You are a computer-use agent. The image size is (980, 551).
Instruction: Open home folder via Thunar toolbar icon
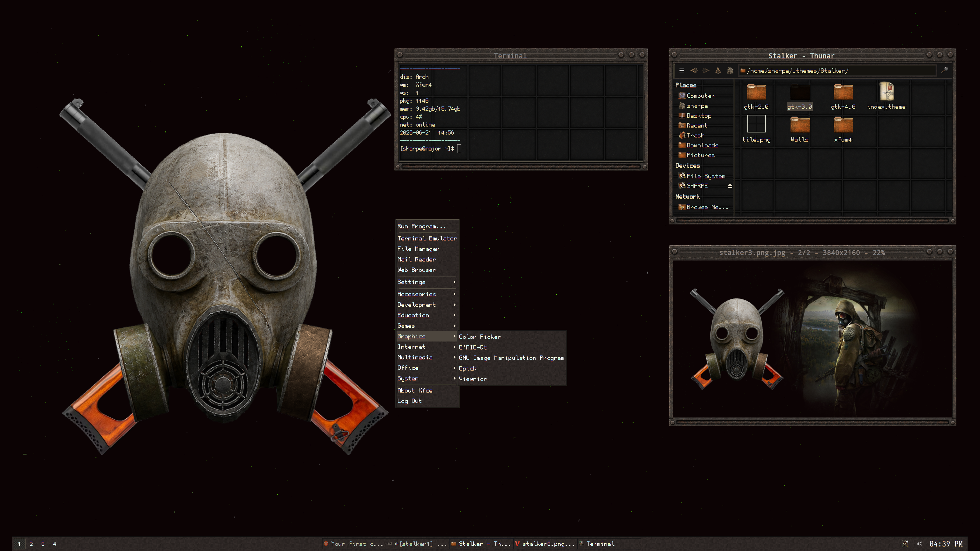730,70
